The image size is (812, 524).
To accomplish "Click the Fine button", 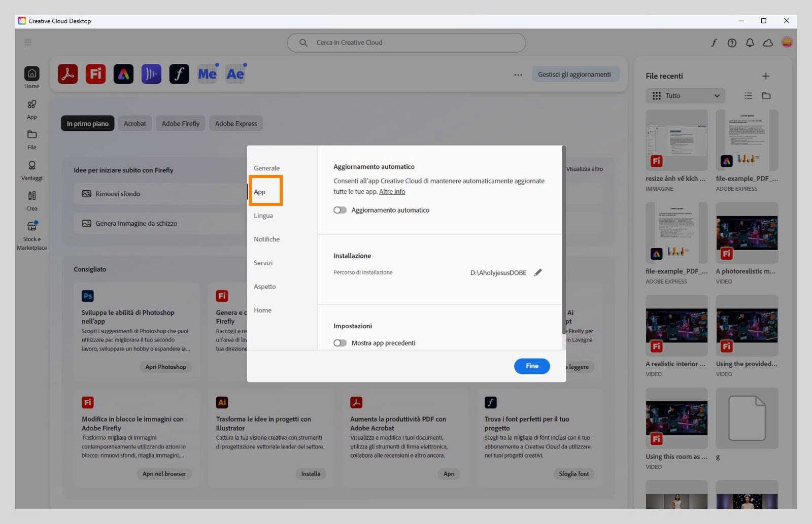I will click(x=532, y=366).
